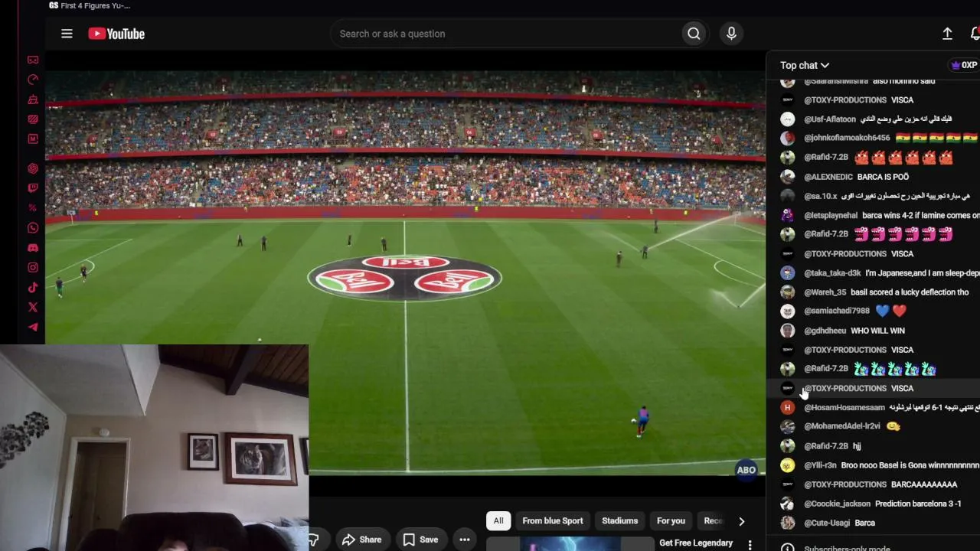Select the All filter chip
Screen dimensions: 980x551
tap(498, 521)
